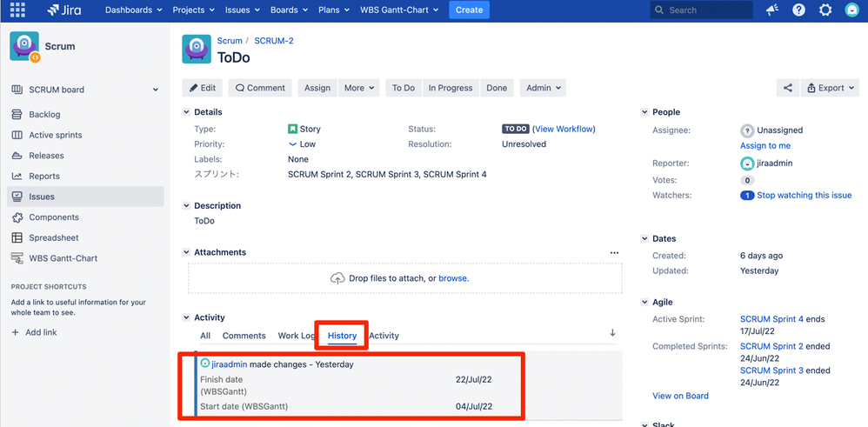Collapse the Description section
868x427 pixels.
tap(186, 205)
